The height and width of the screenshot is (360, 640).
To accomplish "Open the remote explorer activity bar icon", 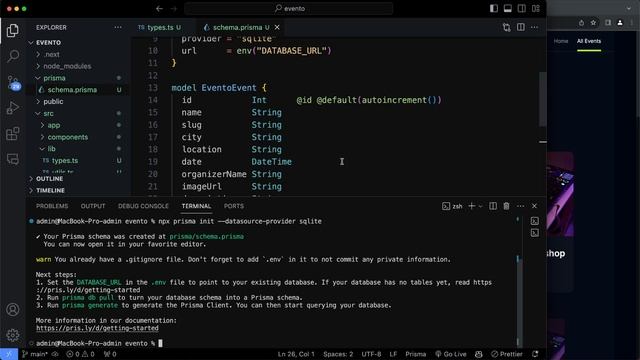I will tap(13, 159).
